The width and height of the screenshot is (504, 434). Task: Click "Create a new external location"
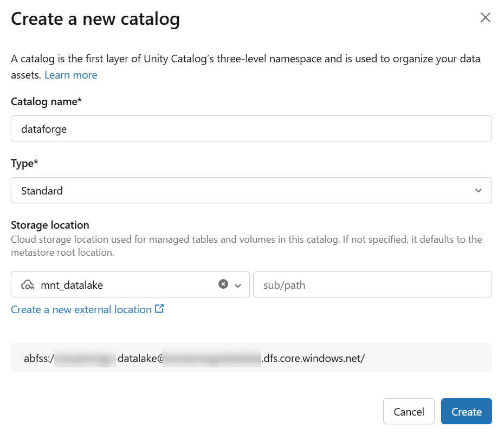(81, 309)
